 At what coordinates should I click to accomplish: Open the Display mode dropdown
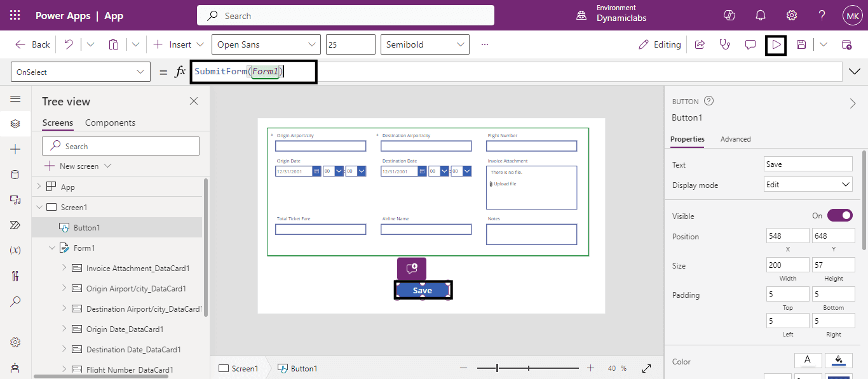point(808,185)
